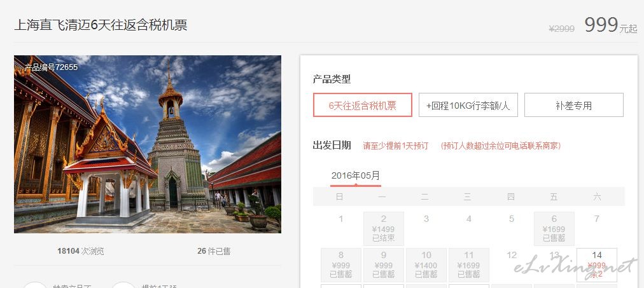This screenshot has height=288, width=644.
Task: Click sold-out May 8 date cell
Action: tap(341, 265)
